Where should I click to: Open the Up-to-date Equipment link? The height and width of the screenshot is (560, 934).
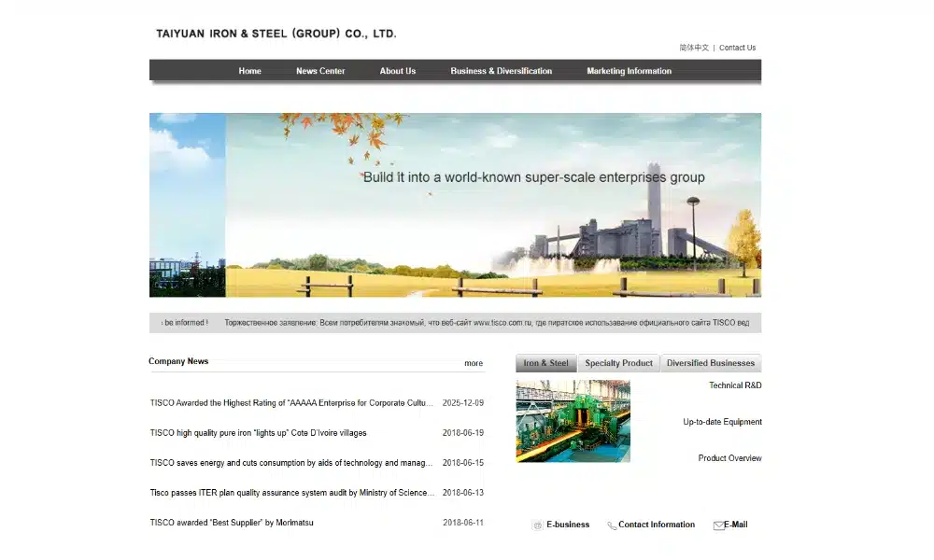click(724, 422)
